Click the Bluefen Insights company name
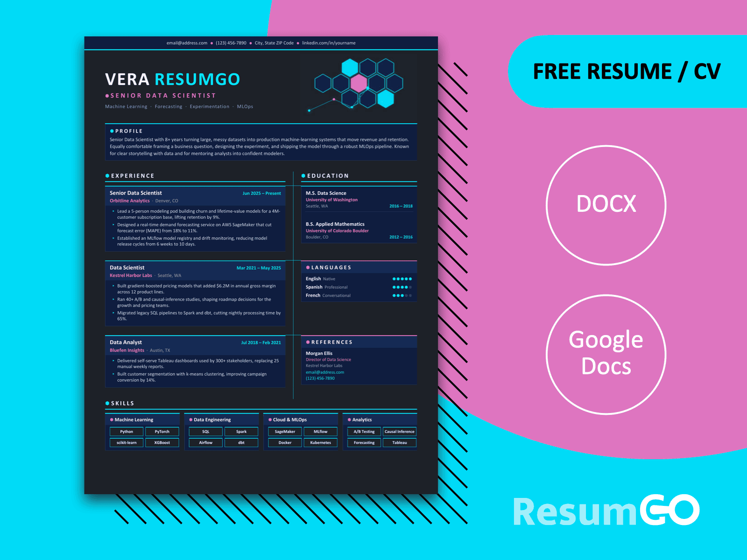747x560 pixels. pyautogui.click(x=127, y=350)
